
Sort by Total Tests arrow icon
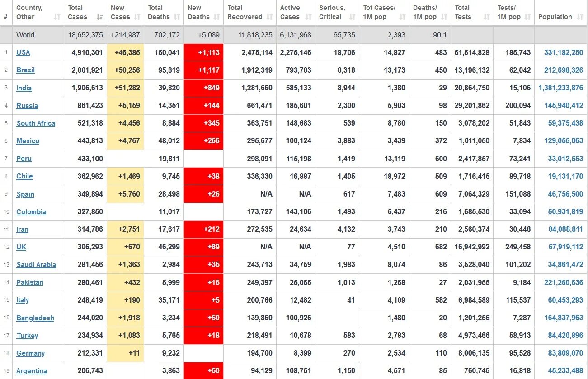(x=486, y=17)
